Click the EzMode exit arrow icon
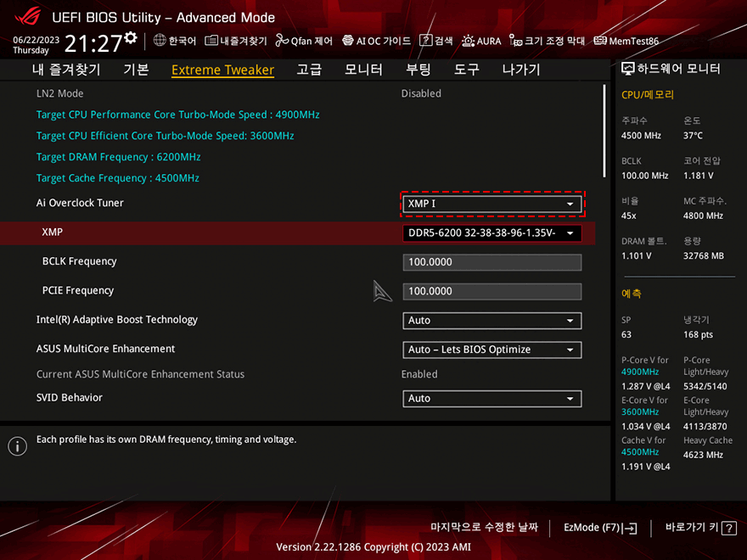 (629, 528)
